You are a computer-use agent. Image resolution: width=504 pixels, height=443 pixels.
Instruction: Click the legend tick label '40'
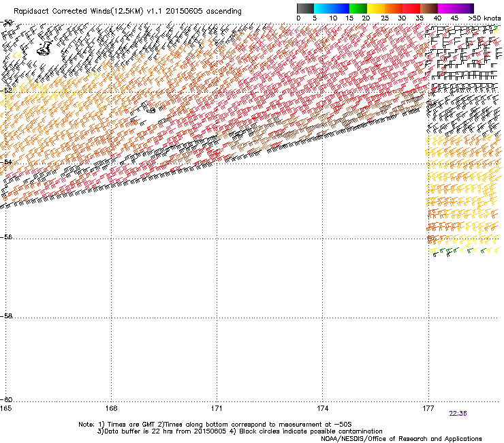[x=437, y=18]
